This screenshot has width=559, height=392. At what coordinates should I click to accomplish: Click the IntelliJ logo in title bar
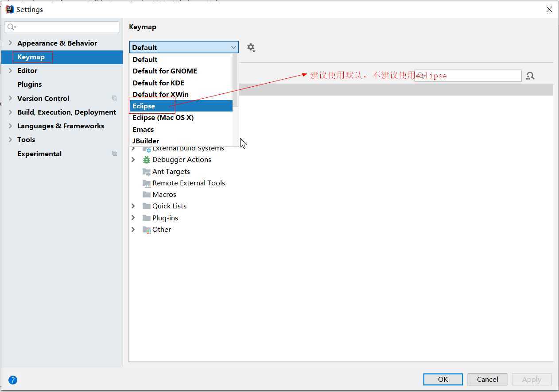tap(10, 9)
